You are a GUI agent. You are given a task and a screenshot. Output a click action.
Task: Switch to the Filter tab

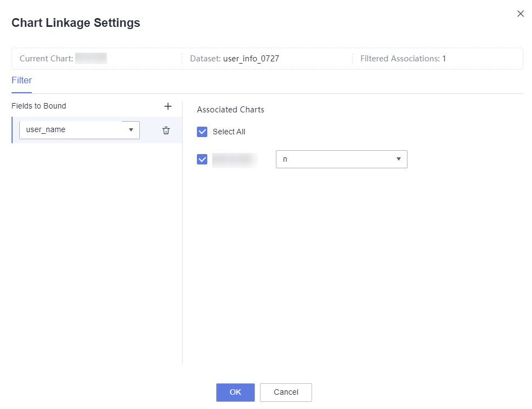pyautogui.click(x=21, y=81)
